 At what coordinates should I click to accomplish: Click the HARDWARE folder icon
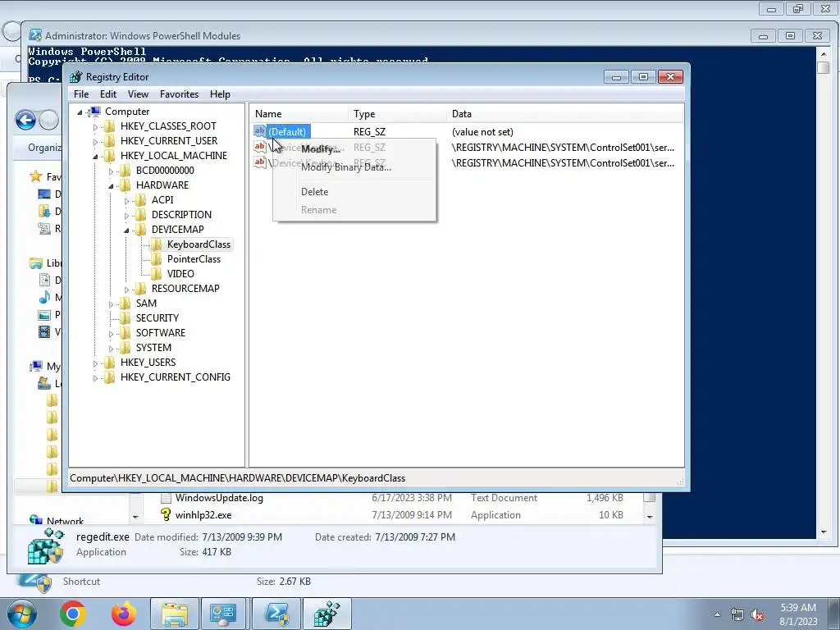[125, 185]
